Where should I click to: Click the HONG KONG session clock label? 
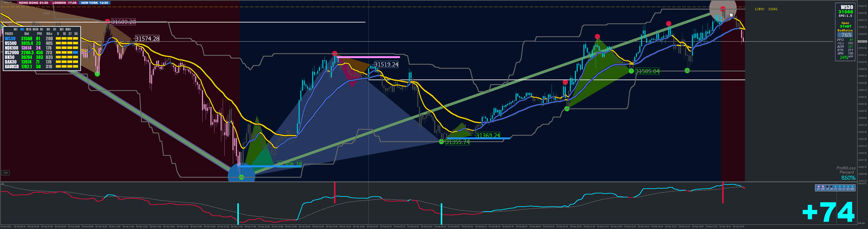pyautogui.click(x=34, y=3)
